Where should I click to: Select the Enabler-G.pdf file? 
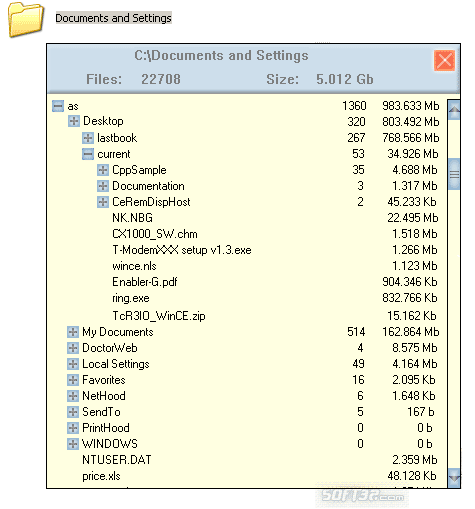[x=145, y=282]
